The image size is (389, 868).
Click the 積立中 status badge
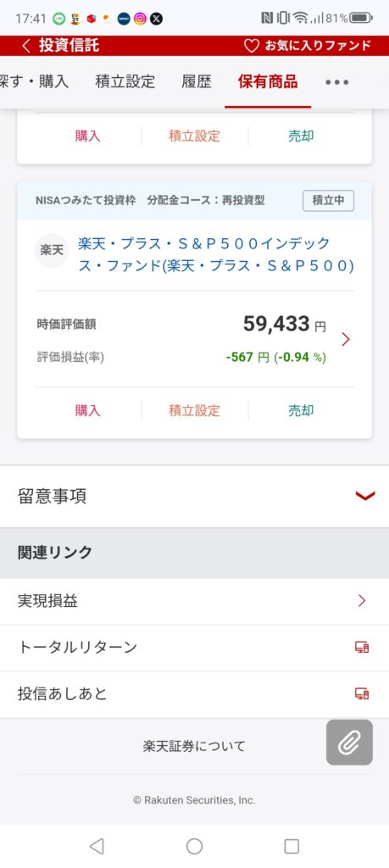pyautogui.click(x=328, y=200)
